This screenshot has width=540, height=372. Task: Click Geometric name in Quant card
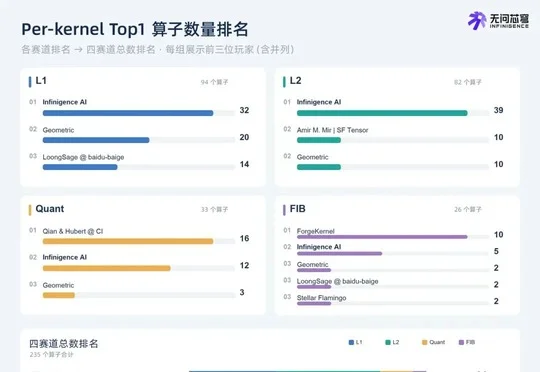[x=59, y=285]
